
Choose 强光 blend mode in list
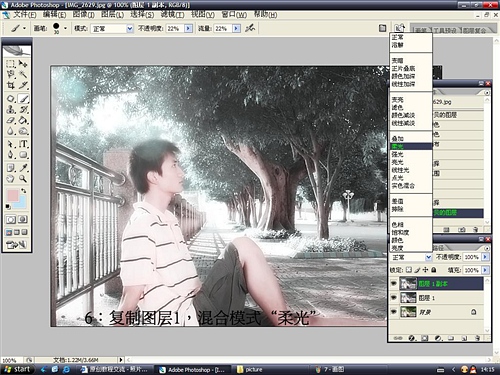411,154
